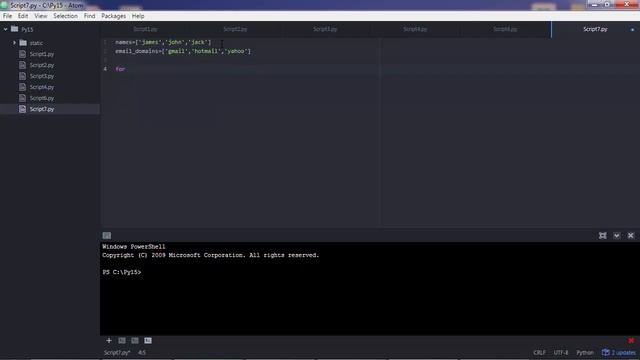Open Script2.py from the tree view
The height and width of the screenshot is (360, 640).
pos(42,65)
